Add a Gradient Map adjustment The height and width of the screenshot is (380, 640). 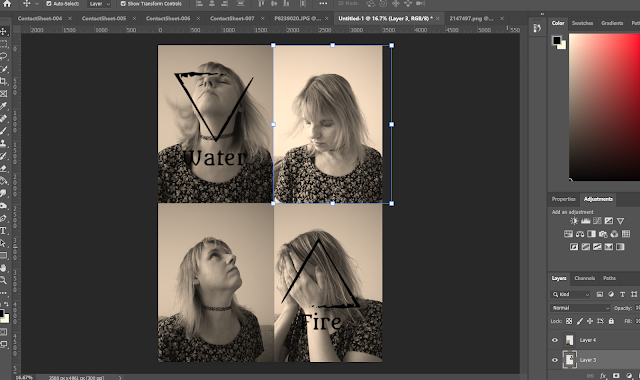tap(620, 247)
